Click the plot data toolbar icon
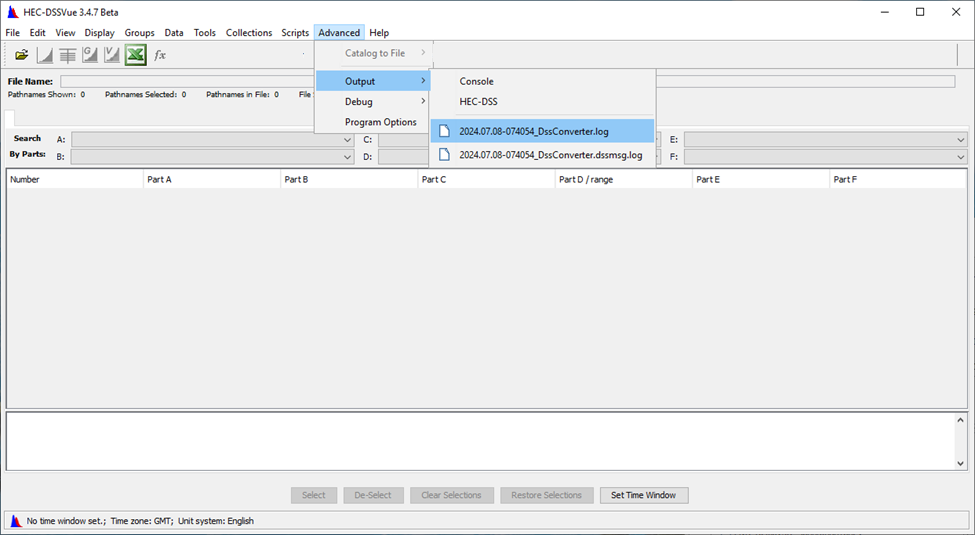The height and width of the screenshot is (535, 975). point(45,55)
